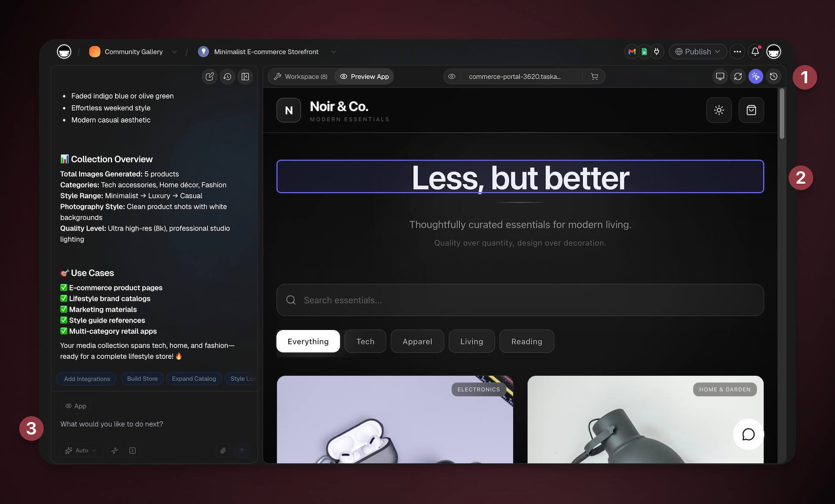
Task: Click the paperclip attach icon
Action: click(x=223, y=451)
